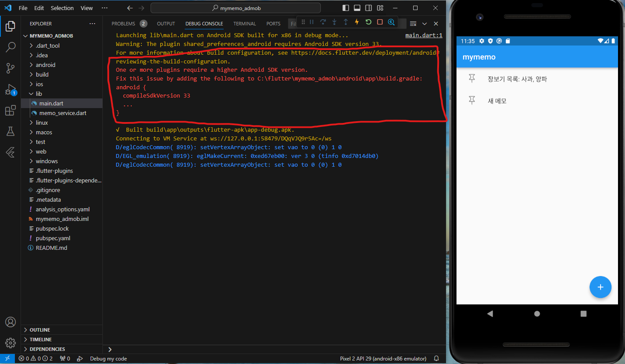The image size is (625, 364).
Task: Minimize panel with chevron down arrow
Action: (424, 24)
